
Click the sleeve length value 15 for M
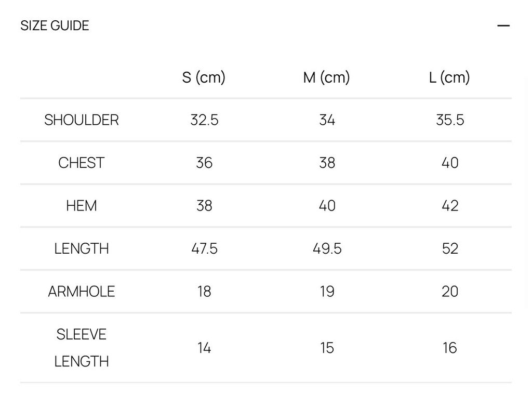327,348
